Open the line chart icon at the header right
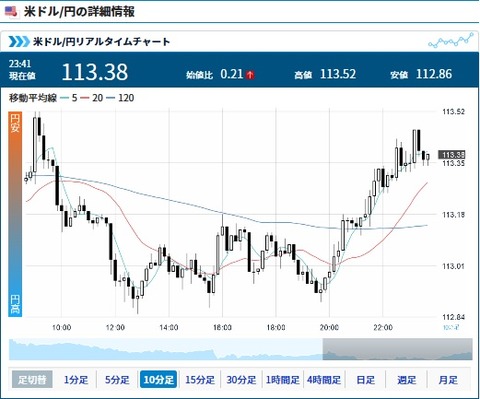The width and height of the screenshot is (480, 399). (451, 40)
